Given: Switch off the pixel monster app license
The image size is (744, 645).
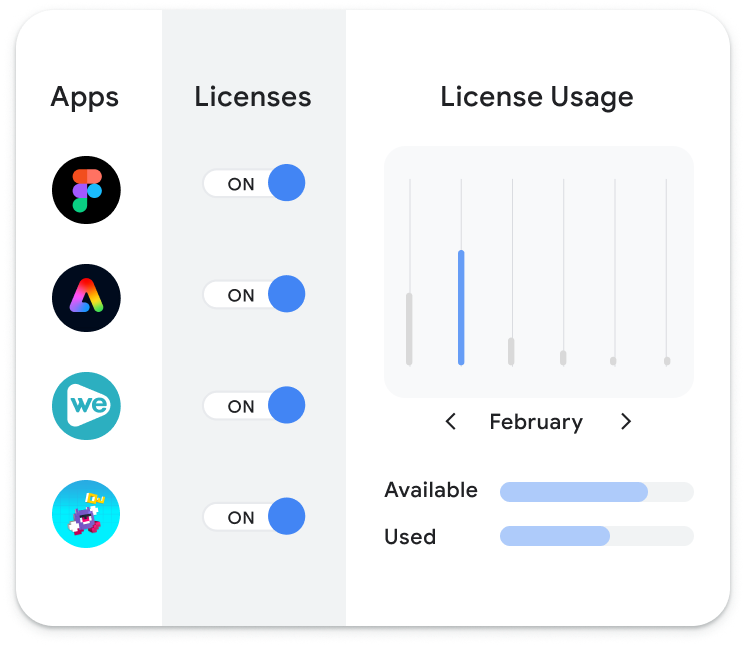Looking at the screenshot, I should pyautogui.click(x=254, y=516).
